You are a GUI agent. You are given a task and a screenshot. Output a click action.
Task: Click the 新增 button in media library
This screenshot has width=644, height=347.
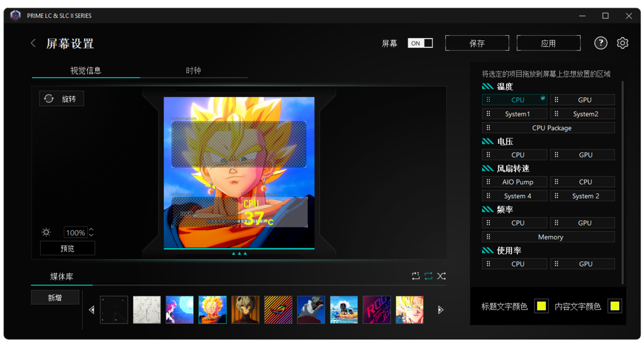(55, 297)
